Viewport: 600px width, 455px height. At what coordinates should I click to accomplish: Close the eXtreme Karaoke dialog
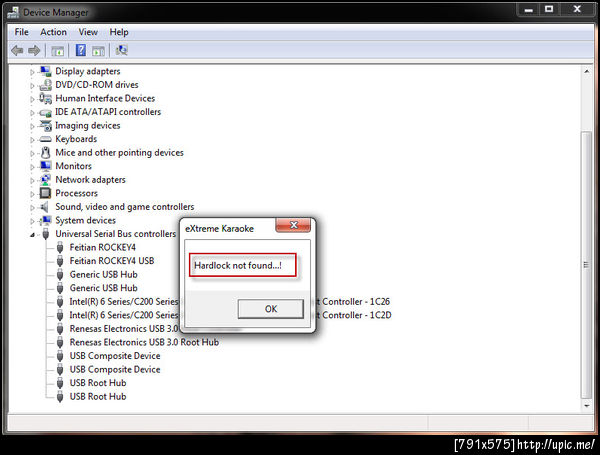293,225
